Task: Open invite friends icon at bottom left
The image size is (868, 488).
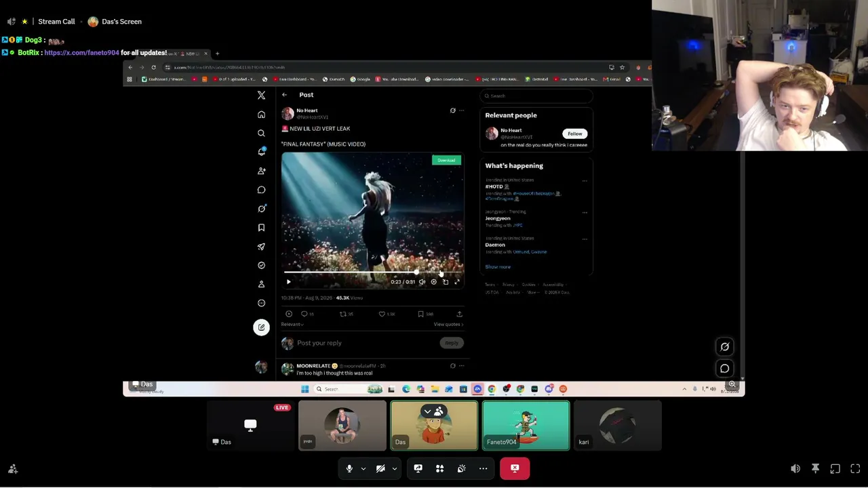Action: (13, 468)
